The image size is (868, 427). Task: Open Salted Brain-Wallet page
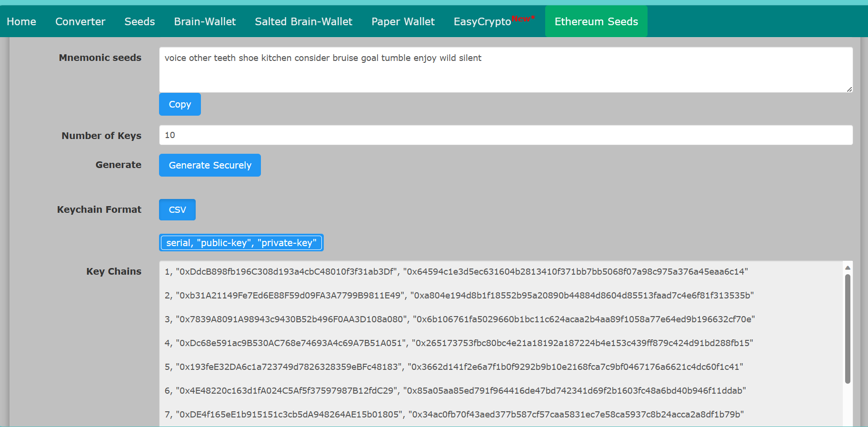(x=303, y=21)
